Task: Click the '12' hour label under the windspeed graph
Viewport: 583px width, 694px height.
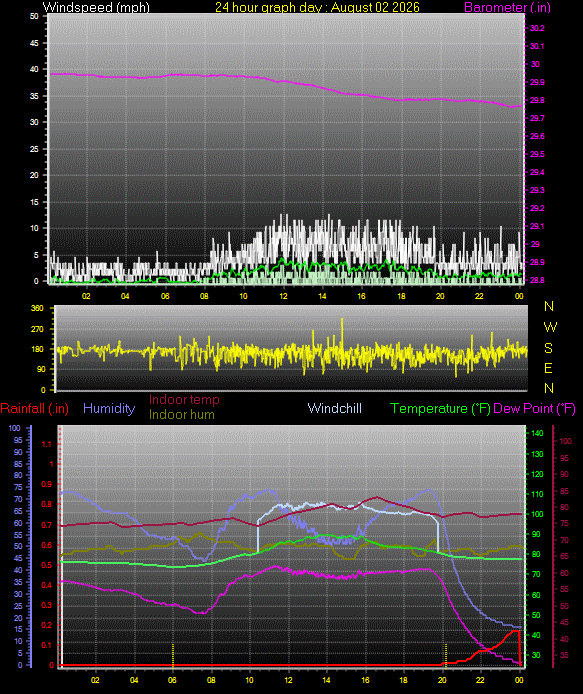Action: (283, 296)
